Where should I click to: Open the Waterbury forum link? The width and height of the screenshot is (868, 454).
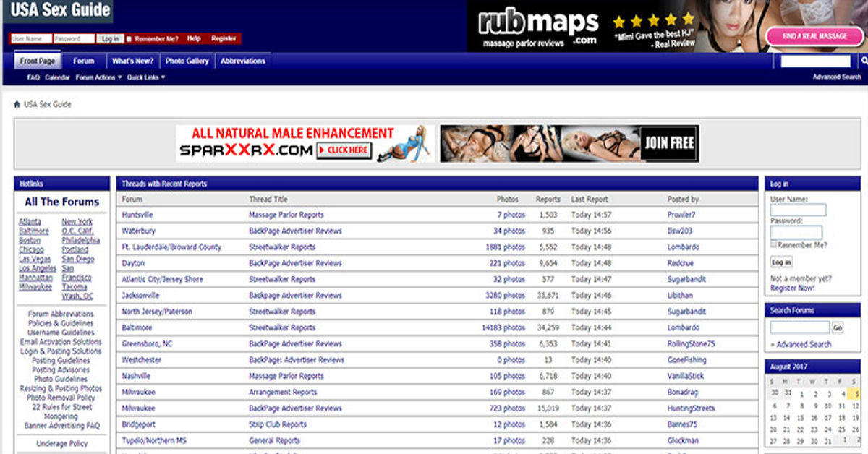click(x=138, y=231)
